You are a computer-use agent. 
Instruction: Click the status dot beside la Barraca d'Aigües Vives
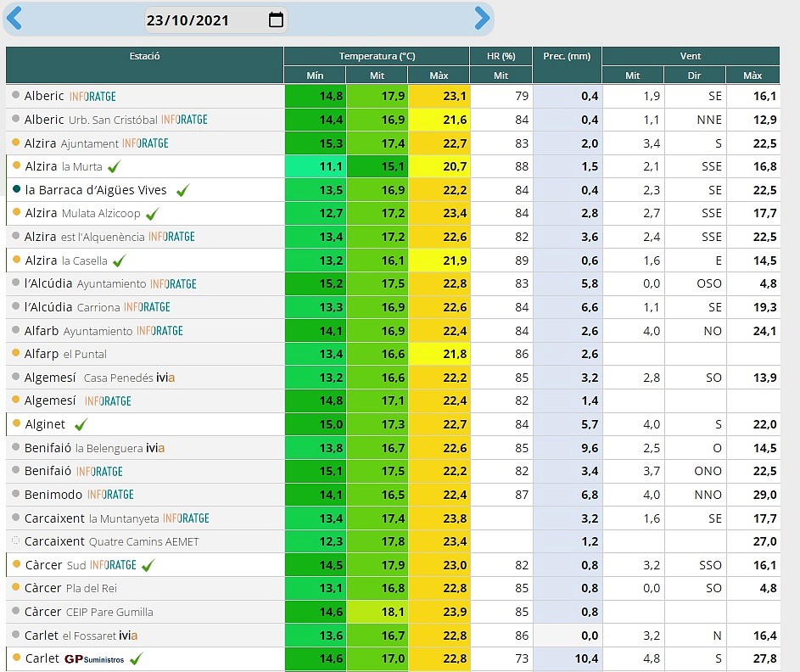(16, 189)
